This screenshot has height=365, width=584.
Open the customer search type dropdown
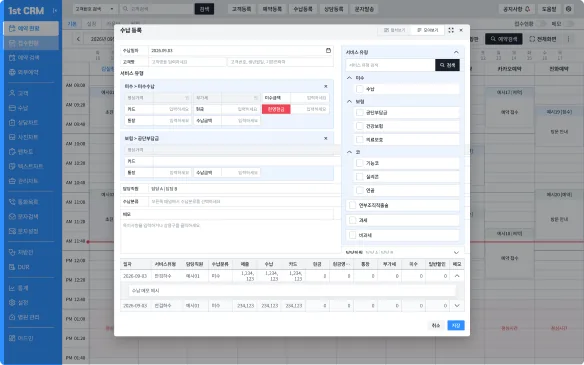95,9
